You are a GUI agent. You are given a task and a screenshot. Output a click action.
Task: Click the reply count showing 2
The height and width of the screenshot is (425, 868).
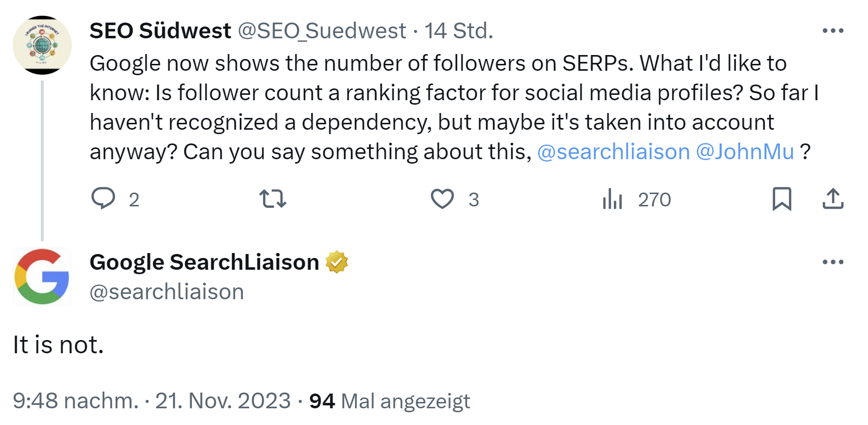pos(133,200)
